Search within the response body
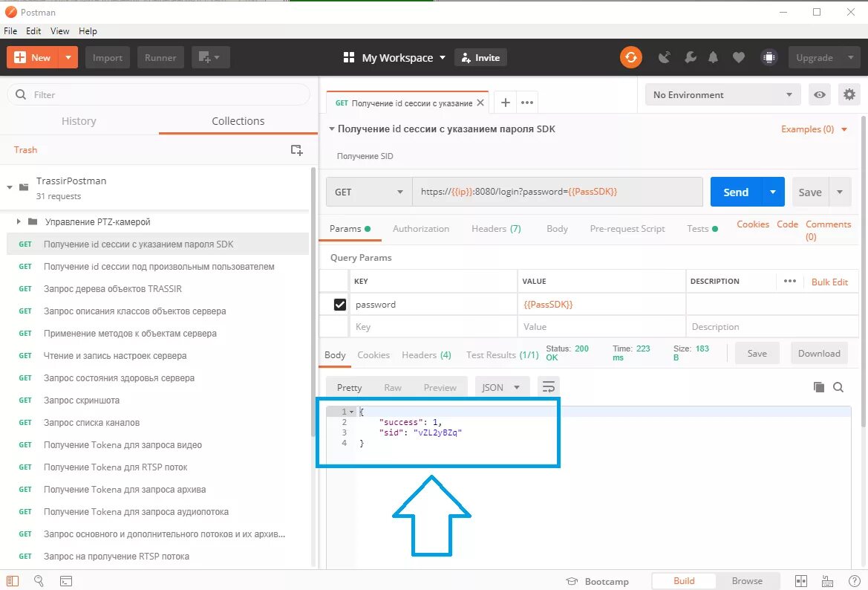 [x=838, y=387]
